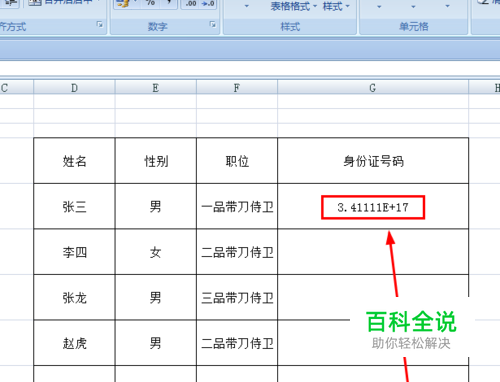The image size is (500, 382).
Task: Select 二品带刀侍卫 cell in 李四 row
Action: 237,252
